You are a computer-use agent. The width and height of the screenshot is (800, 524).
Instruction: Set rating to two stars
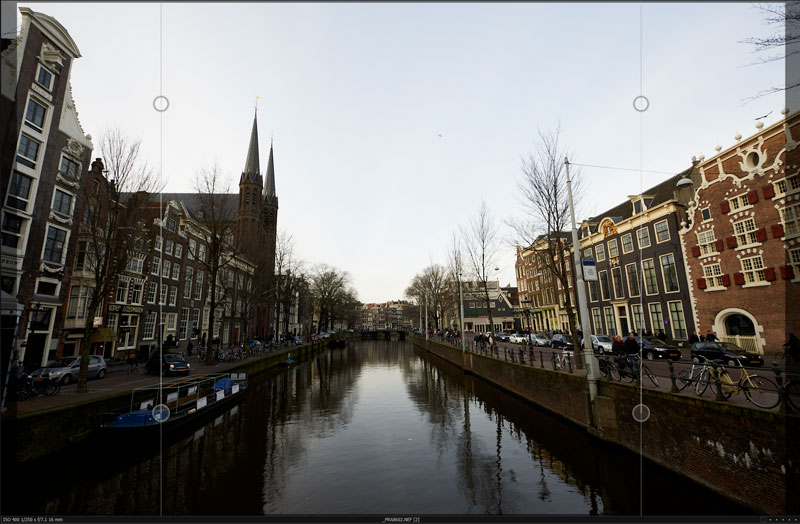777,519
